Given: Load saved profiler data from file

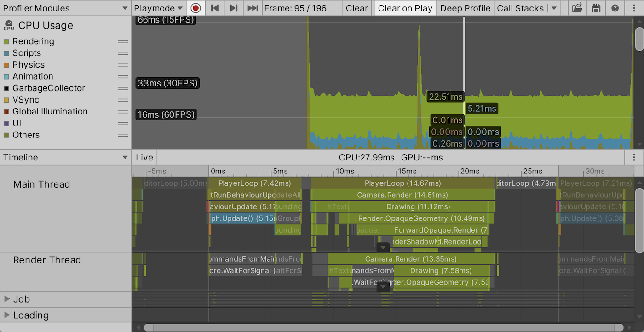Looking at the screenshot, I should point(578,8).
